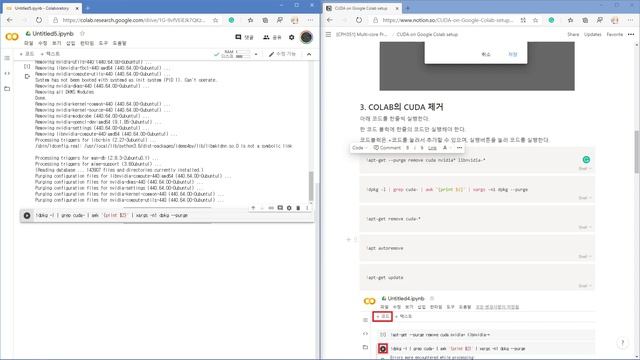Click the Colab share button
Viewport: 640px width, 360px height.
pos(273,37)
